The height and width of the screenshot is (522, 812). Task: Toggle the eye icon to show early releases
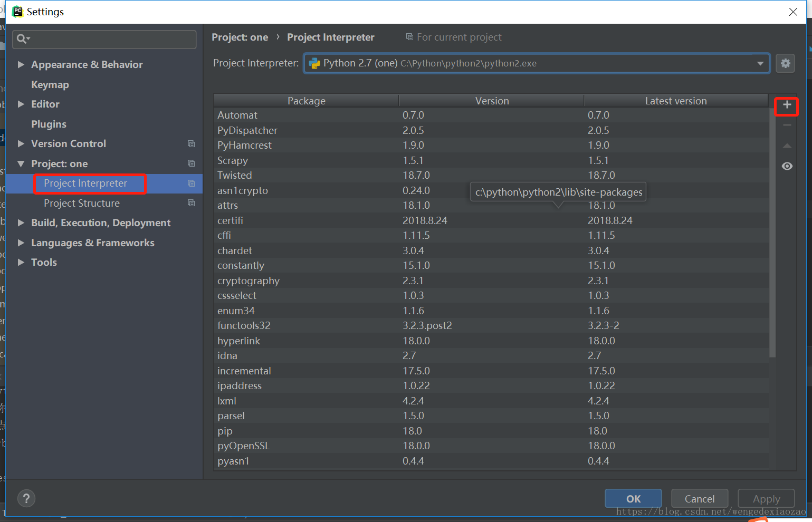point(787,166)
